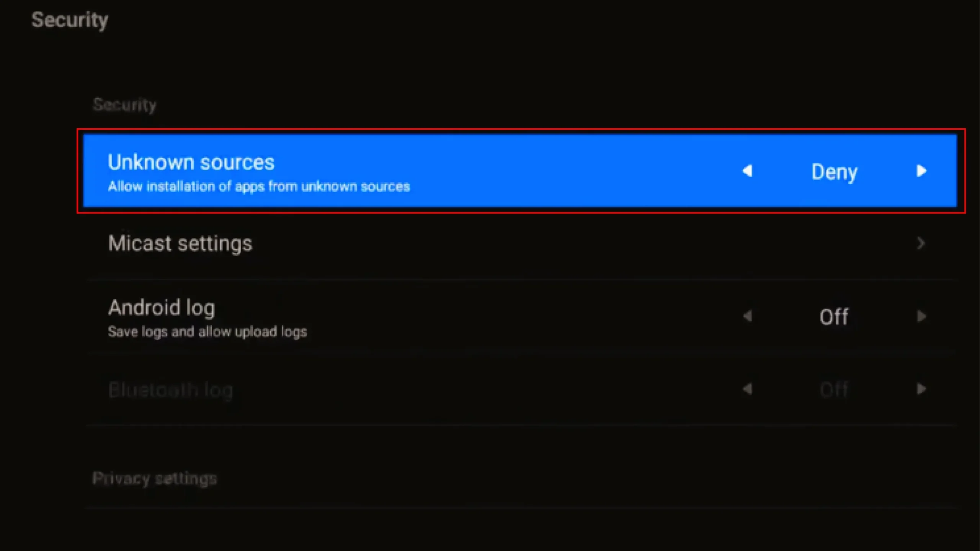The height and width of the screenshot is (551, 980).
Task: Click the Security page title at top
Action: (70, 20)
